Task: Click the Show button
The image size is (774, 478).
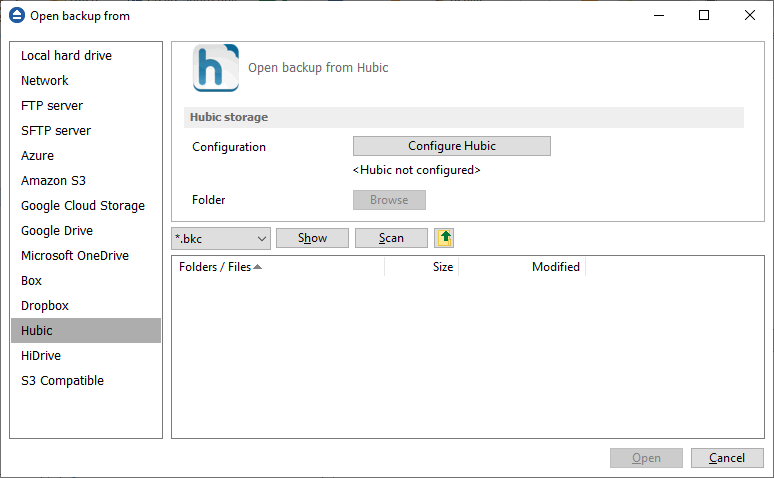Action: click(312, 238)
